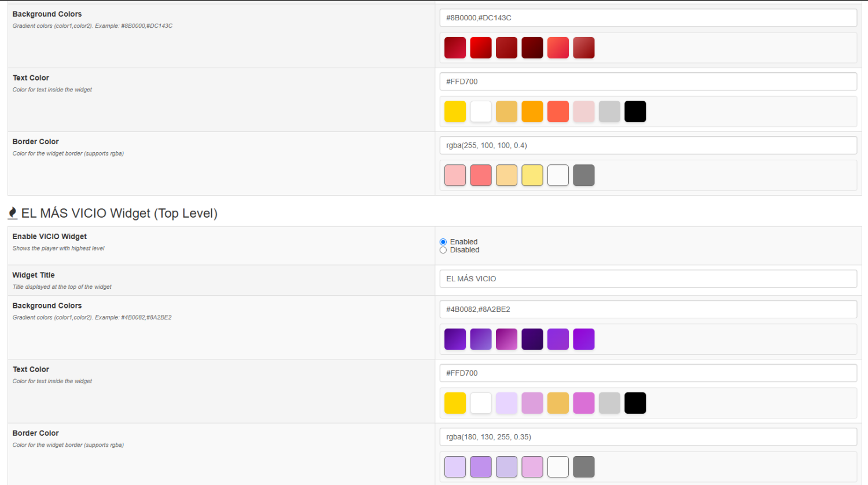The image size is (868, 485).
Task: Click the border color field rgba(180, 130, 255, 0.35)
Action: coord(648,437)
